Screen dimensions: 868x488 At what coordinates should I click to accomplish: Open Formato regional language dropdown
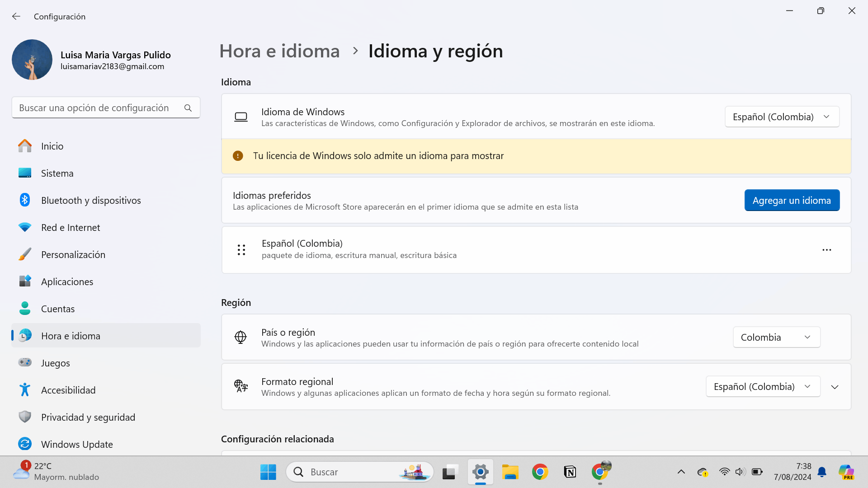pos(763,387)
